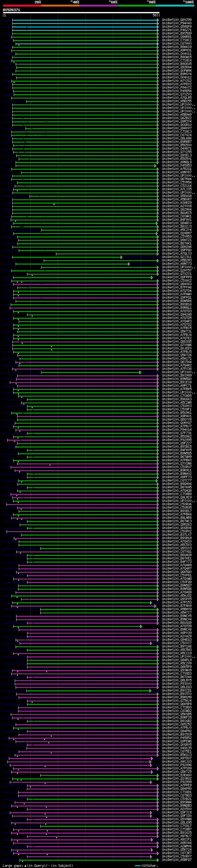197x868 pixels.
Task: Click hit UniRef100_A5B155
Action: (x=177, y=101)
